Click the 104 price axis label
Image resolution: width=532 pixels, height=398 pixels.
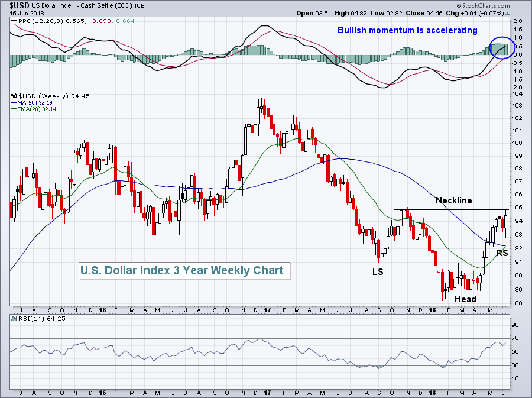517,94
